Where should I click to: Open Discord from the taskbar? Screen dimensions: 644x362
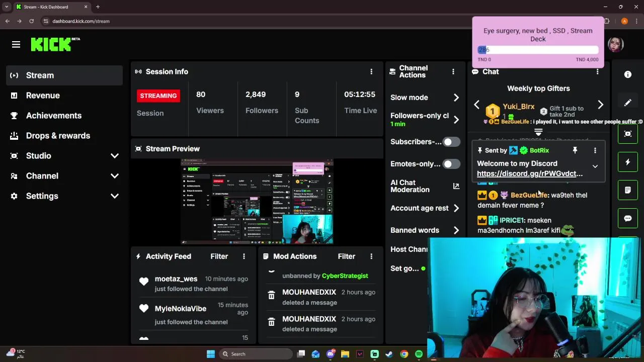point(330,354)
